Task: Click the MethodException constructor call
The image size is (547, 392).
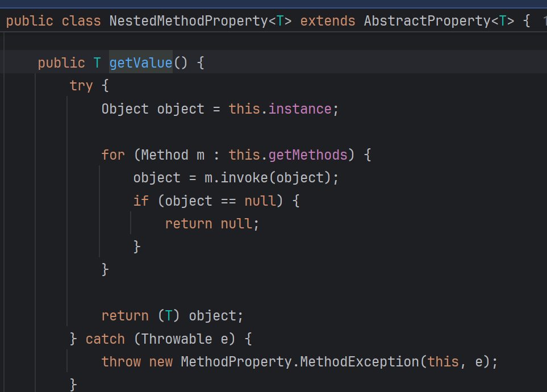Action: [x=360, y=362]
